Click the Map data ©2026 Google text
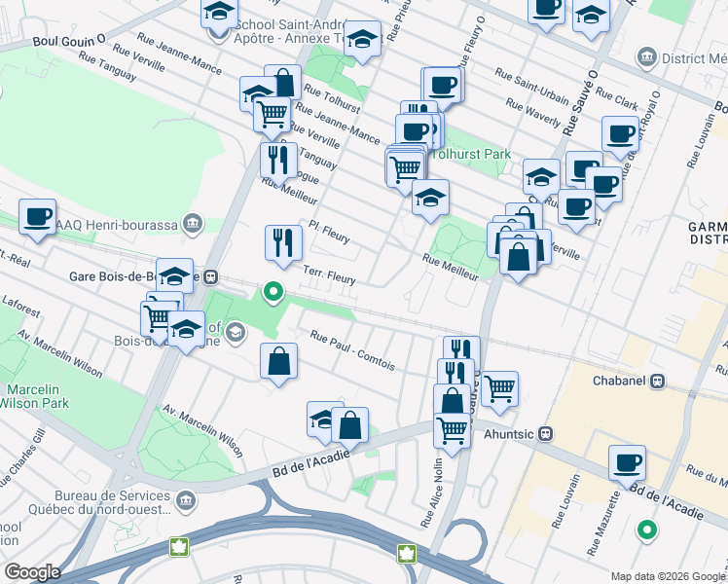 point(668,577)
